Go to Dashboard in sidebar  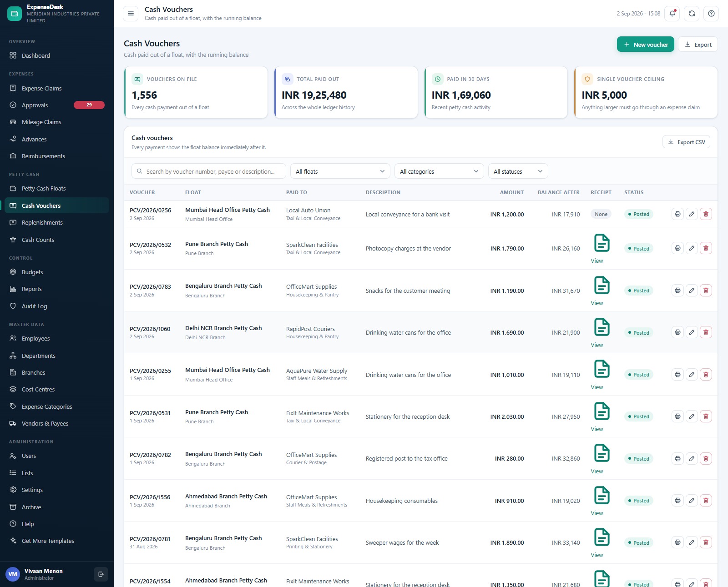[57, 55]
